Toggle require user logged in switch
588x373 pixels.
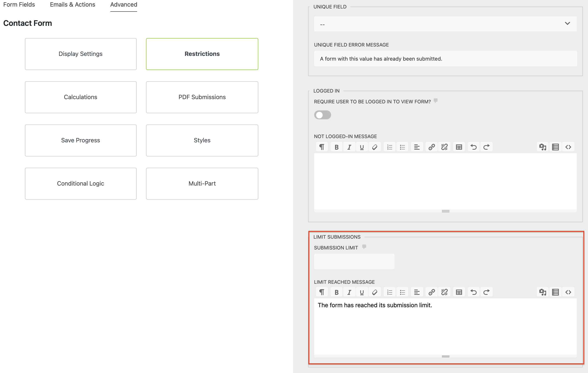click(x=322, y=115)
